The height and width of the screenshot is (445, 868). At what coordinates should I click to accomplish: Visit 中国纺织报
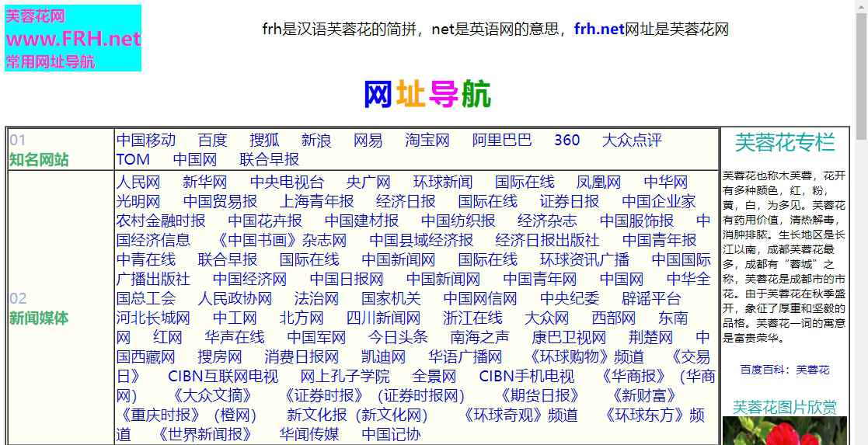458,221
